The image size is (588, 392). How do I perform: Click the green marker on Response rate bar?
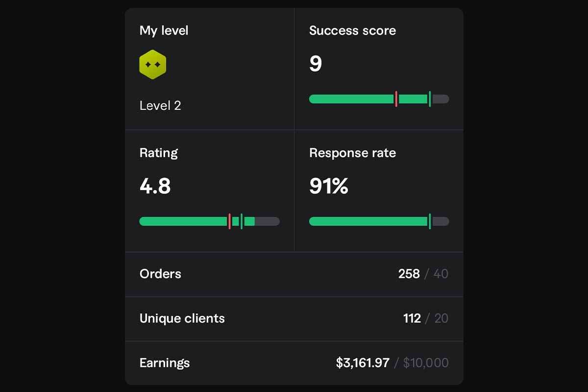pos(430,221)
